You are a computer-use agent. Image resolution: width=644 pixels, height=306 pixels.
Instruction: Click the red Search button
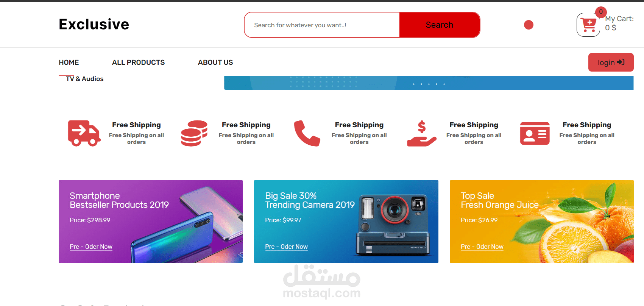[440, 25]
